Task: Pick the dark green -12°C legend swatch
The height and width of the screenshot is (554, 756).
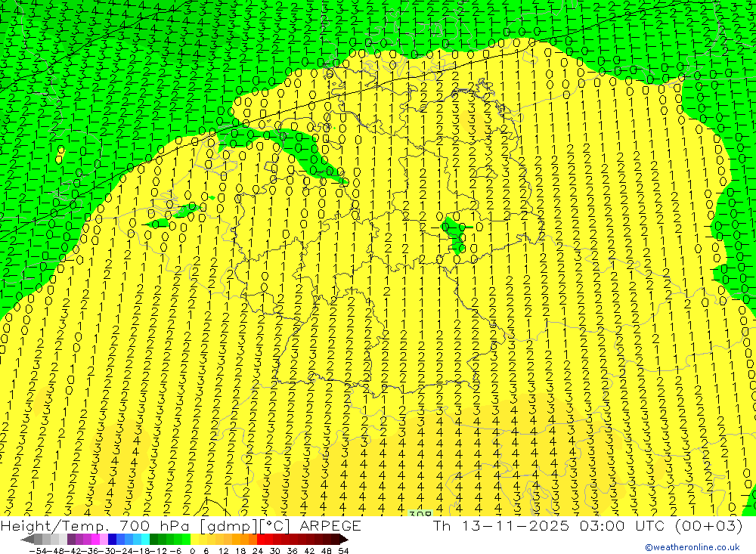Action: pyautogui.click(x=153, y=539)
